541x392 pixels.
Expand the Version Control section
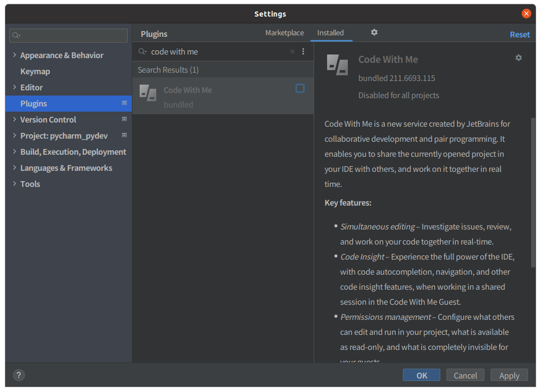click(15, 119)
